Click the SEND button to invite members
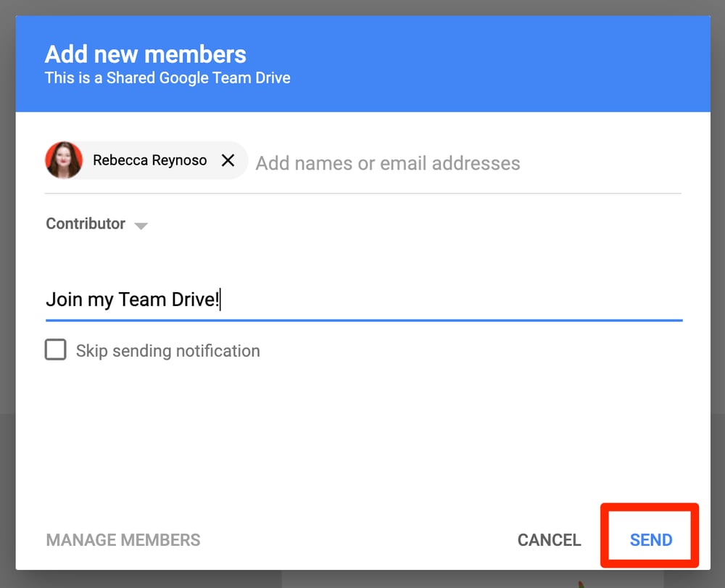 tap(650, 539)
